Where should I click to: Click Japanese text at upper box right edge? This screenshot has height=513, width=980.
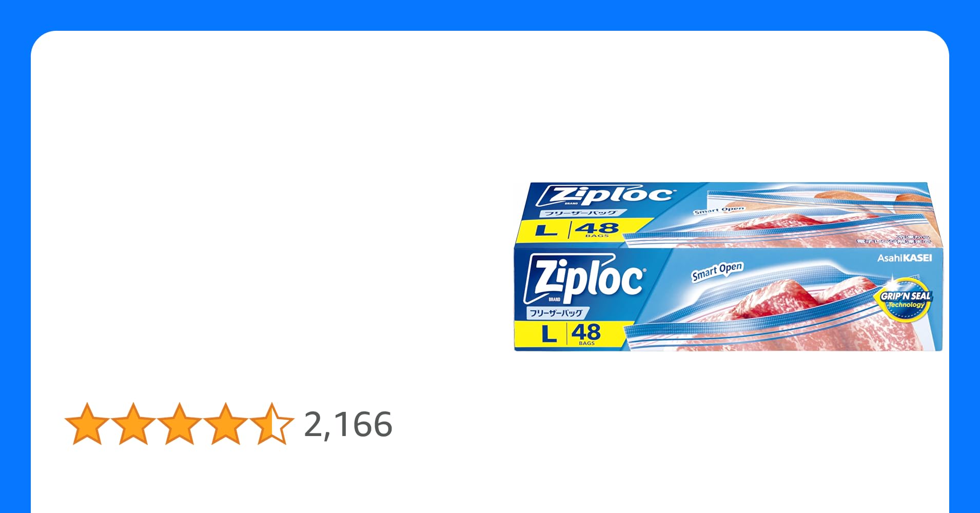tap(894, 239)
